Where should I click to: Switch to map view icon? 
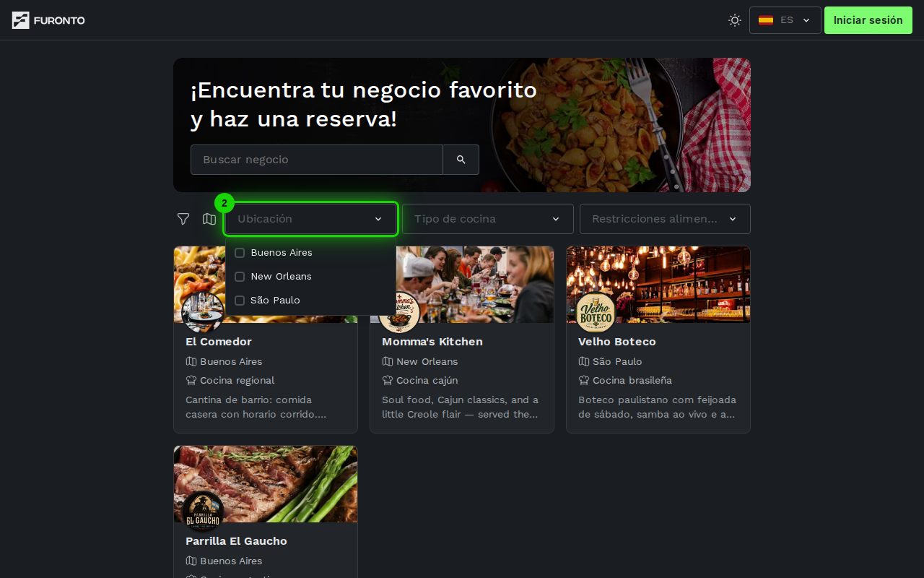pyautogui.click(x=209, y=219)
